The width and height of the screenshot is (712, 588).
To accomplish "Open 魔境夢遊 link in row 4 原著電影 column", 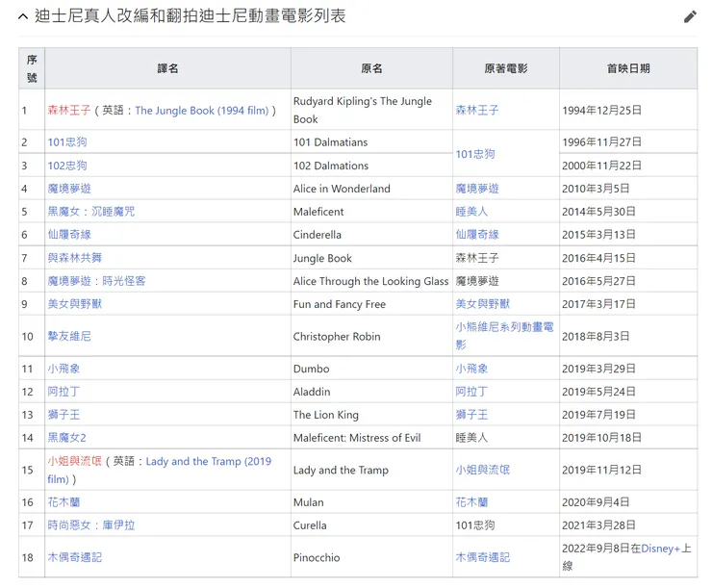I will click(x=477, y=189).
